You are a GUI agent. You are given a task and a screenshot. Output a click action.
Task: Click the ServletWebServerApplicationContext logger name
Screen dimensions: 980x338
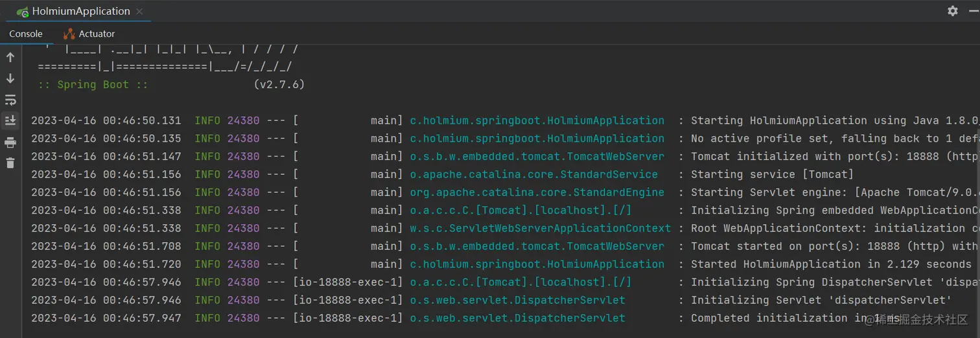(x=540, y=229)
